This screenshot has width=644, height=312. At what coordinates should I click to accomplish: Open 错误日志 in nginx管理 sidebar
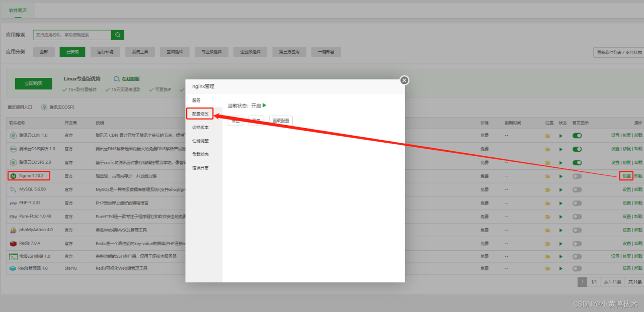click(x=200, y=168)
